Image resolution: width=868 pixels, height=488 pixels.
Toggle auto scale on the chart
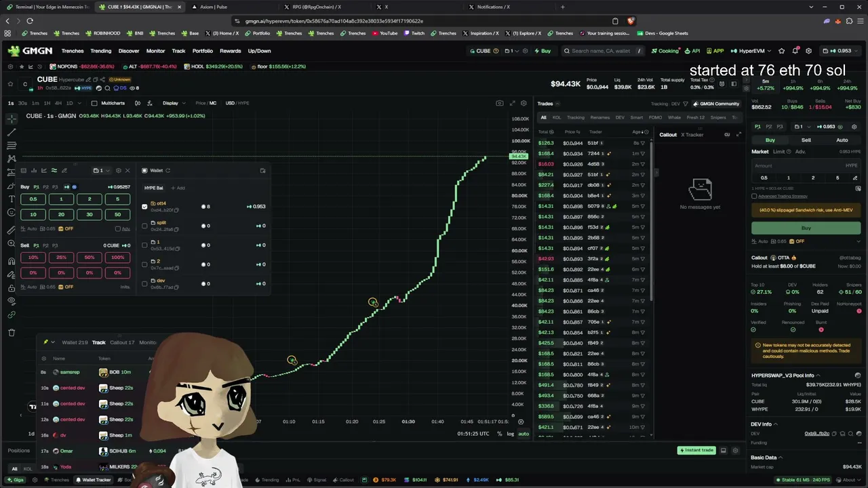coord(523,434)
